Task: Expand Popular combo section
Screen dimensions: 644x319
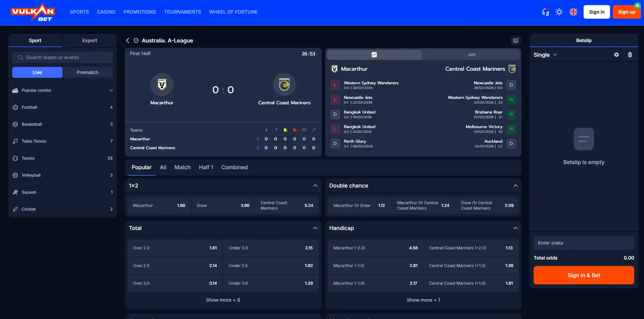Action: (62, 90)
